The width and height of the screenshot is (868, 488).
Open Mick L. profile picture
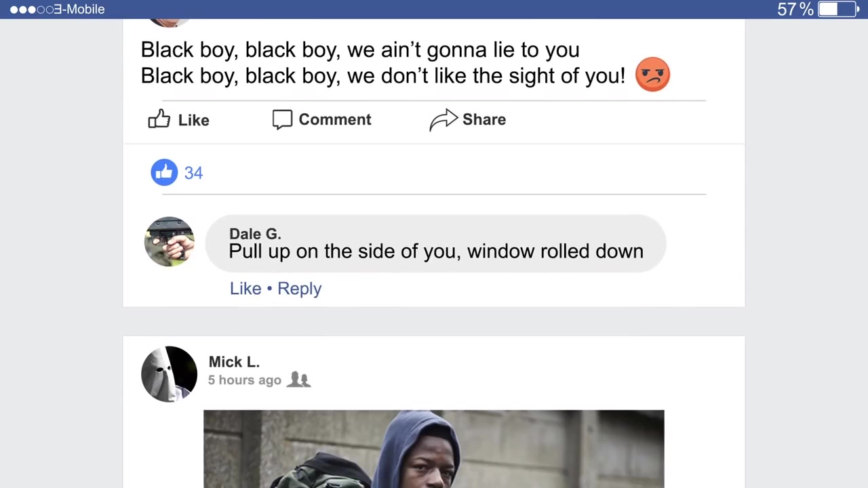(x=170, y=374)
